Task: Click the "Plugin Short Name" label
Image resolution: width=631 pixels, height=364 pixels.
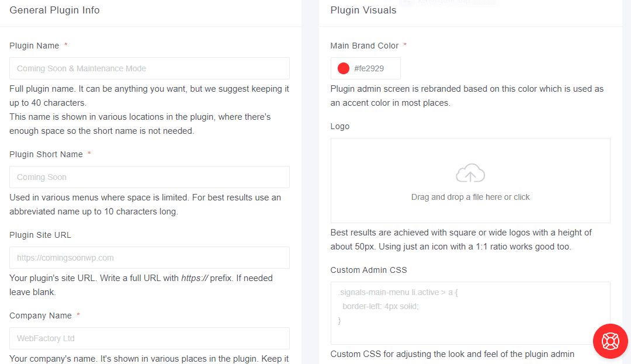Action: 46,154
